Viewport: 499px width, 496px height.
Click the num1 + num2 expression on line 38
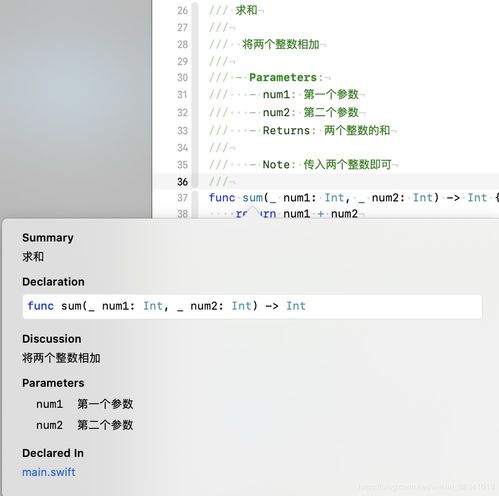tap(320, 214)
